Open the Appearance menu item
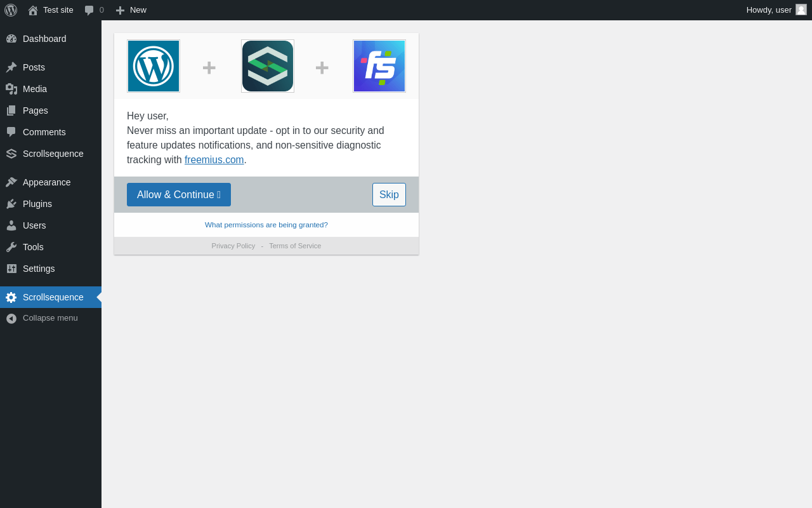 coord(51,182)
